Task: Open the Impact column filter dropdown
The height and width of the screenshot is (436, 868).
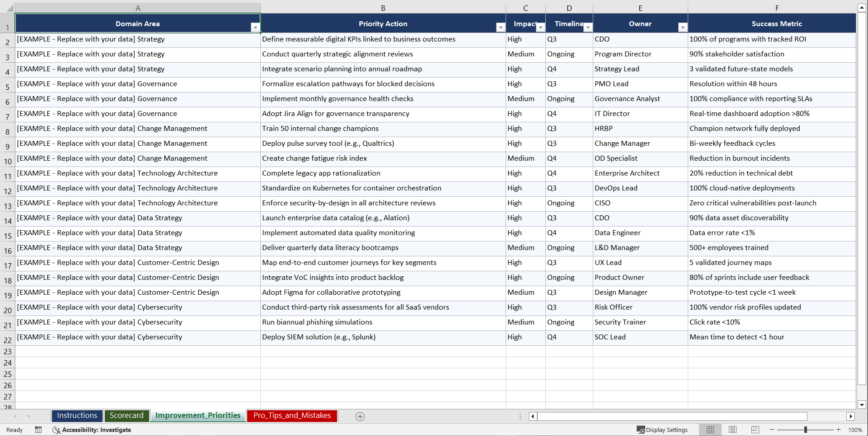Action: point(541,28)
